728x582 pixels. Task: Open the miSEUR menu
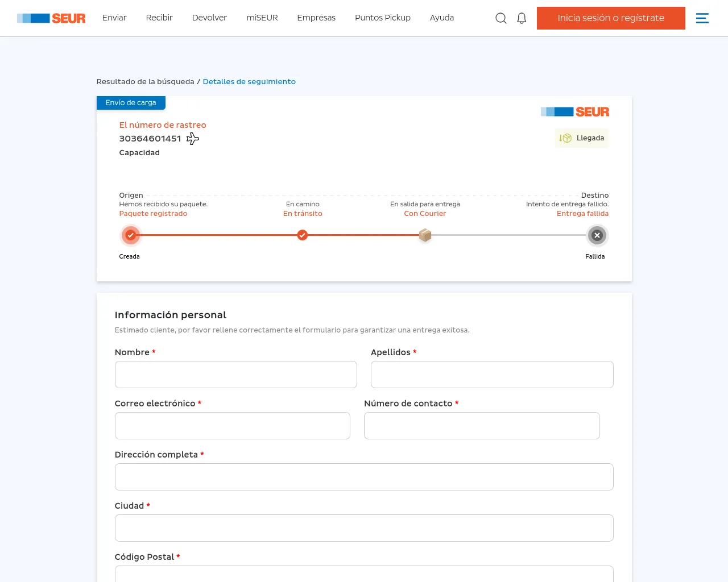click(x=262, y=18)
